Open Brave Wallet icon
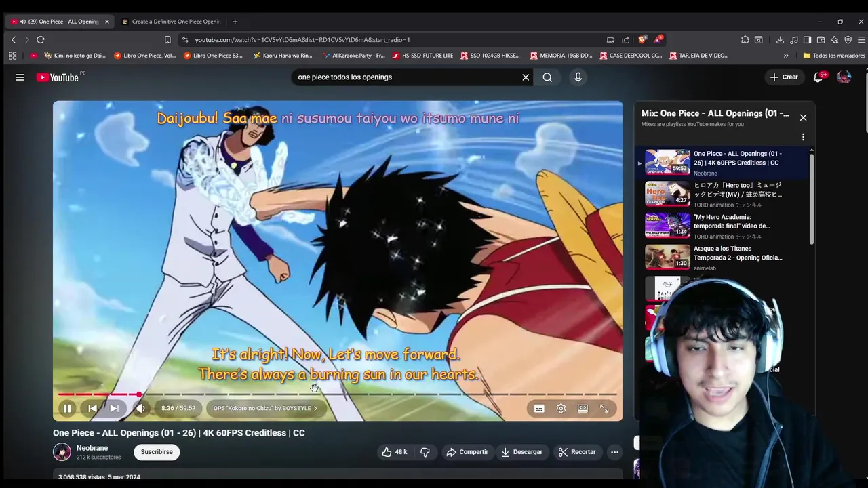Image resolution: width=868 pixels, height=488 pixels. pyautogui.click(x=821, y=40)
